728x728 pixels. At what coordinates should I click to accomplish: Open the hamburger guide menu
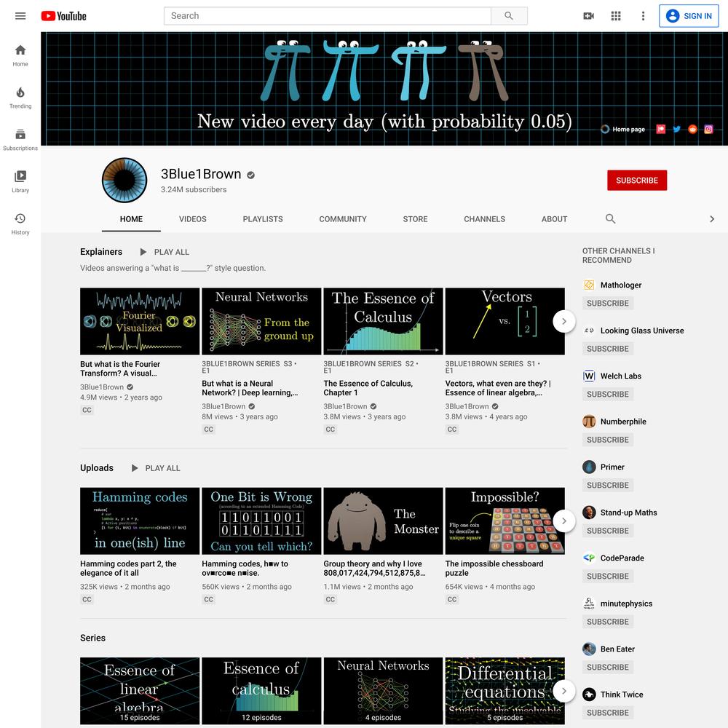20,16
